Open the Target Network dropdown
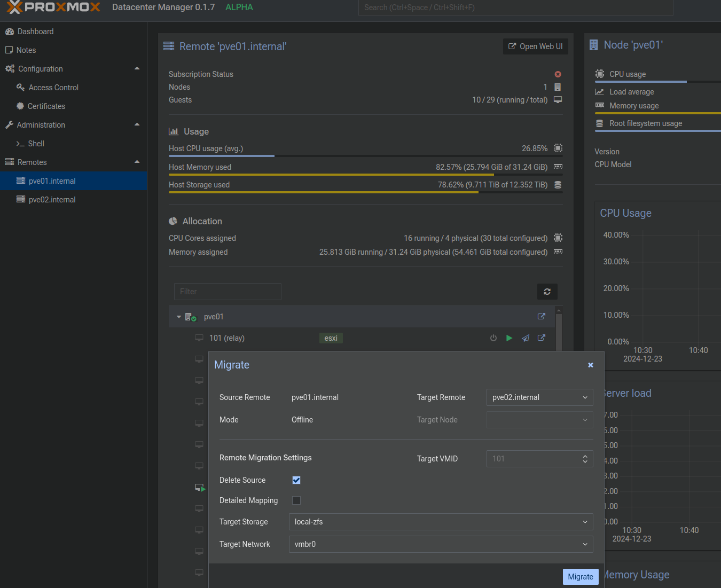This screenshot has width=721, height=588. (441, 544)
